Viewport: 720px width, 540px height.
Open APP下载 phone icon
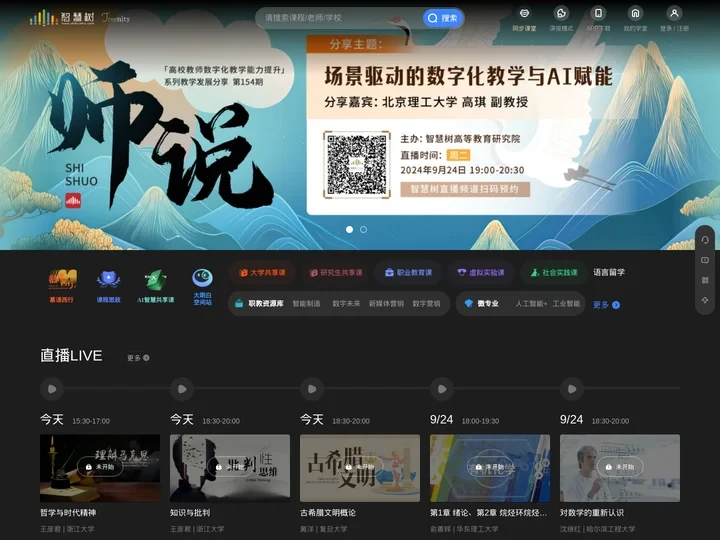(x=598, y=13)
